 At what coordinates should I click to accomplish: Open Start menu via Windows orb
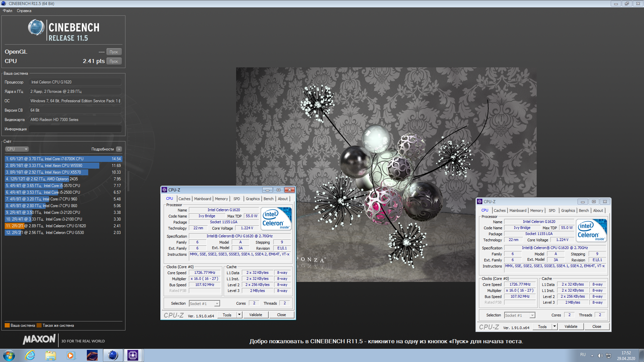point(9,355)
